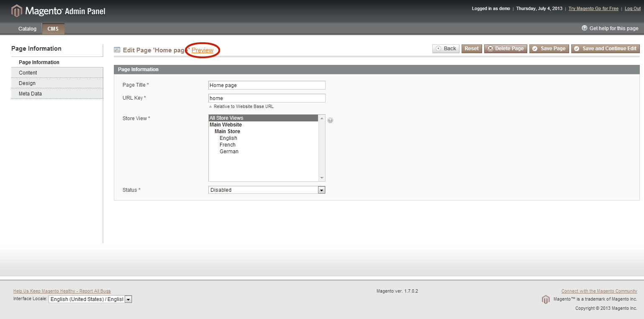Select English store view

click(264, 138)
